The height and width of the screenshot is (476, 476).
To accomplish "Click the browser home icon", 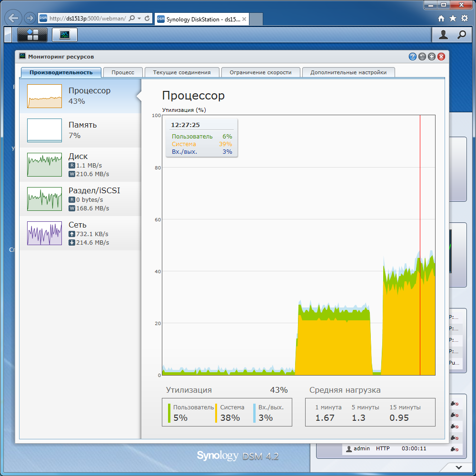I will click(x=441, y=19).
